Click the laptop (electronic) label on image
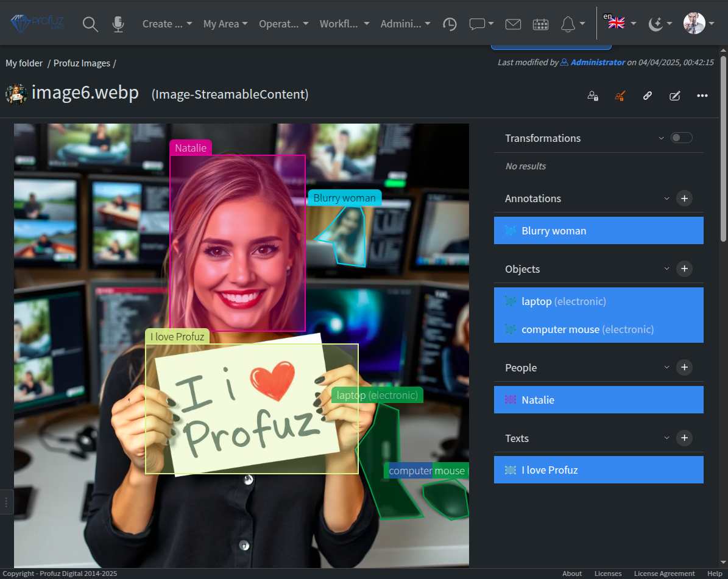Screen dimensions: 728x579 tap(377, 395)
